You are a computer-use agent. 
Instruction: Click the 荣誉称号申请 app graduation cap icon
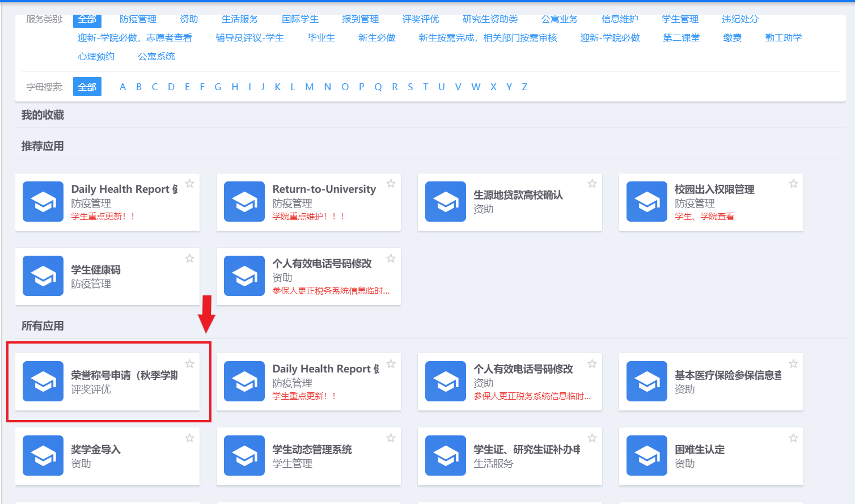[x=43, y=382]
